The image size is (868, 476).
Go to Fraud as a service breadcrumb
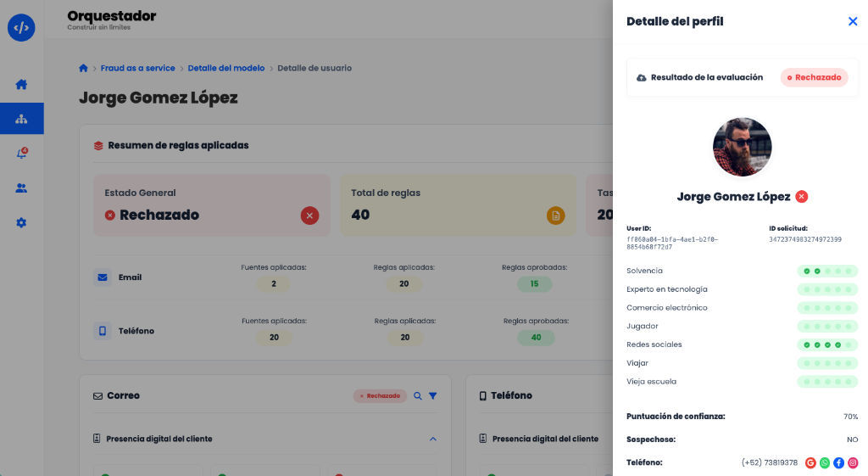click(138, 68)
